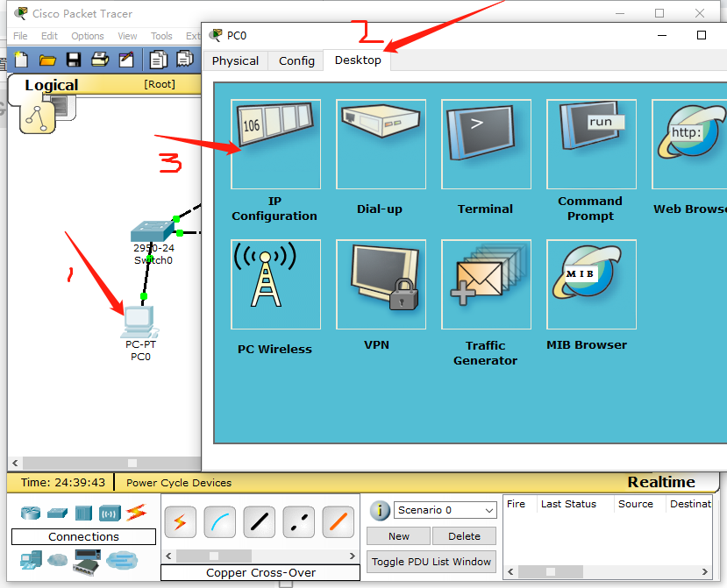Choose Automatic connection type lightning cable
Image resolution: width=727 pixels, height=588 pixels.
[181, 522]
